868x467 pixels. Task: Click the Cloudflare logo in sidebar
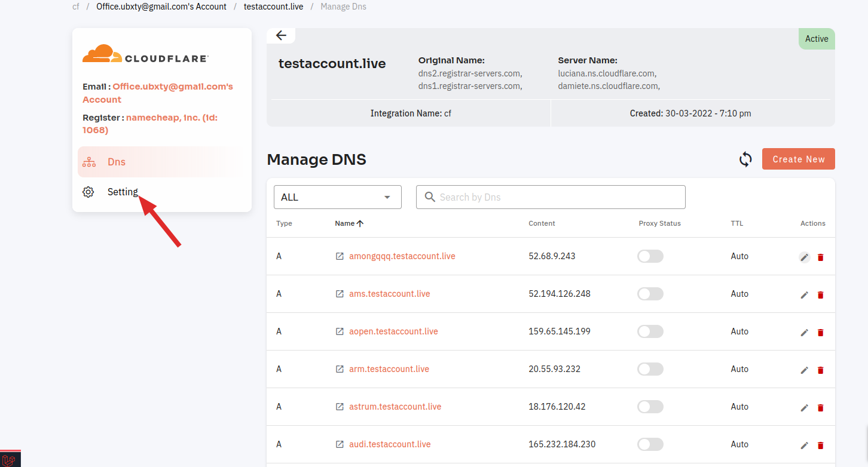pos(145,54)
